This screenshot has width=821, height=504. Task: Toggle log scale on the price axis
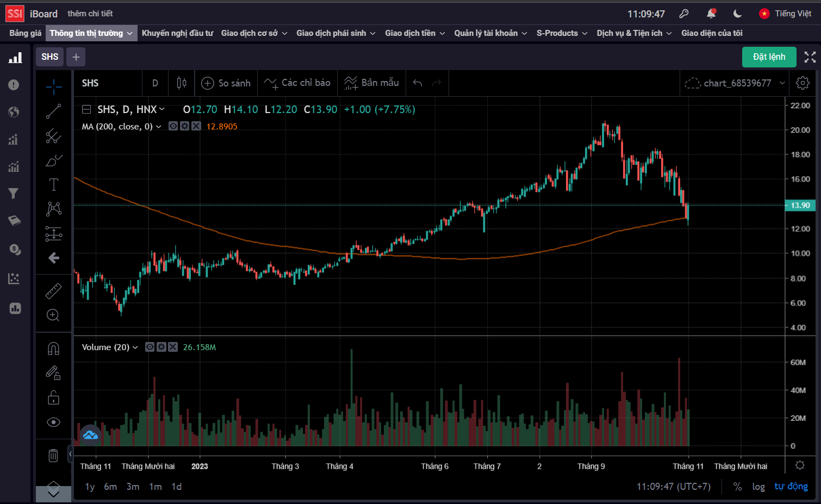(x=758, y=487)
